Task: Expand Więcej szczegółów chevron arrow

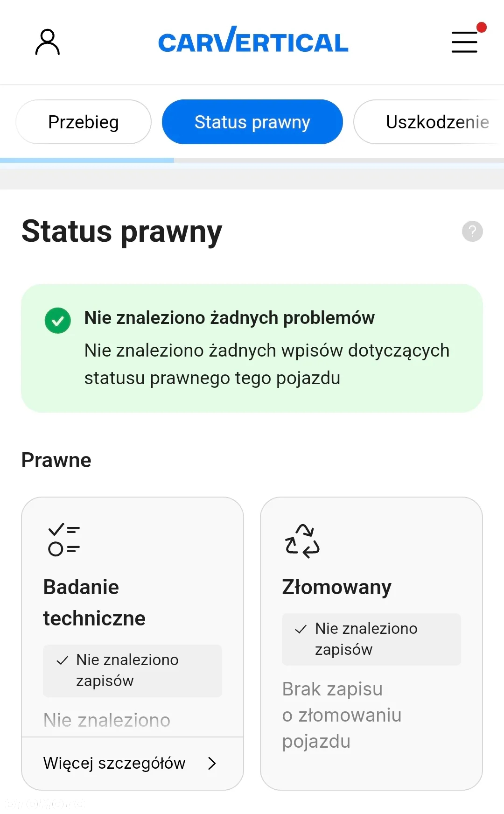Action: [x=212, y=763]
